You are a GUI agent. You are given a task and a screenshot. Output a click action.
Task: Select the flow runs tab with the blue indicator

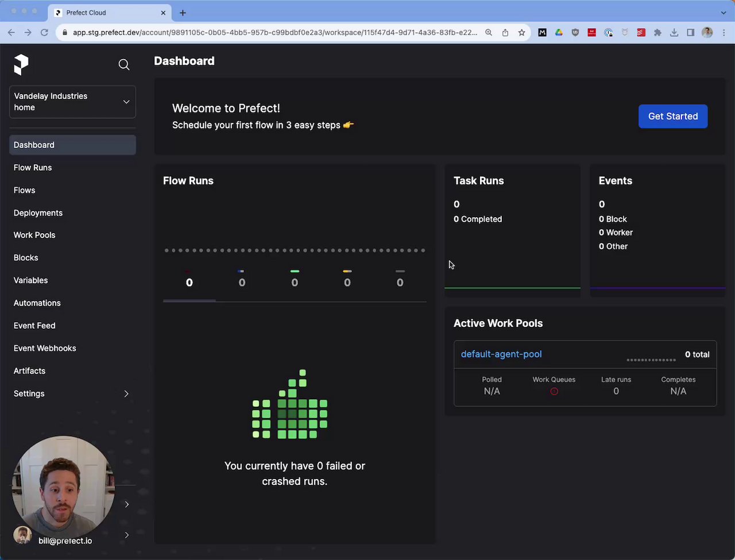242,280
